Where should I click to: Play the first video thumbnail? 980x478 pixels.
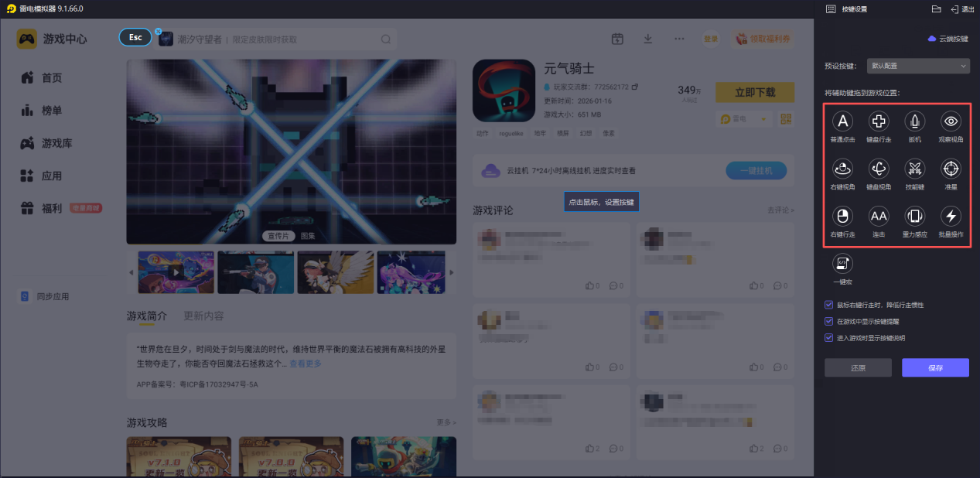[x=176, y=272]
